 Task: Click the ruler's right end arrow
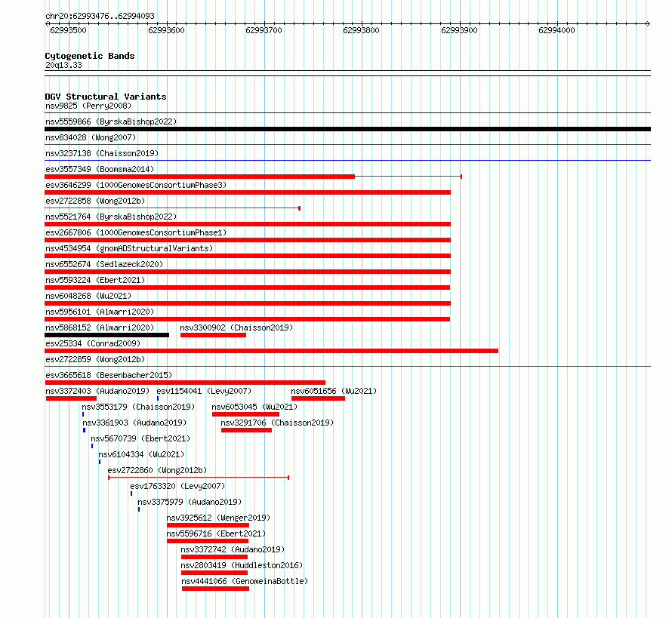tap(649, 24)
